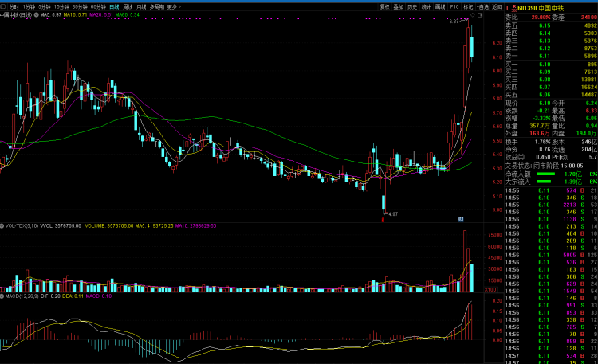Select the 画线 drawing tool
The image size is (598, 364).
click(x=439, y=6)
